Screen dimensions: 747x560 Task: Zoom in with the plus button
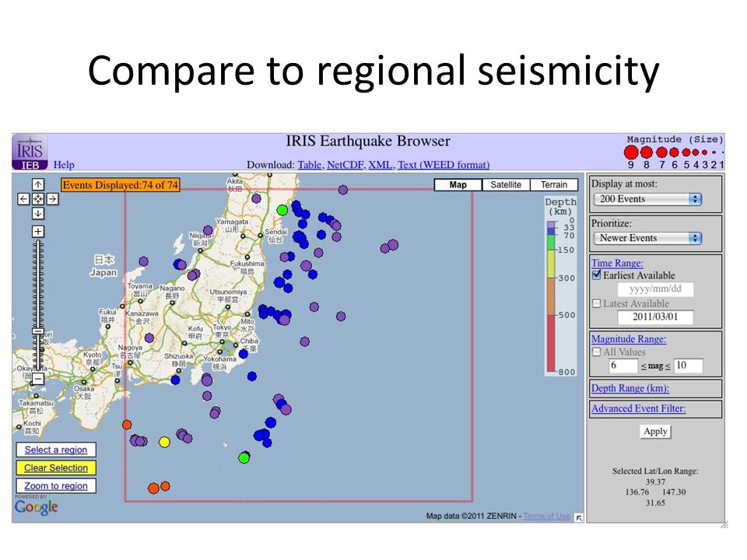click(x=38, y=232)
